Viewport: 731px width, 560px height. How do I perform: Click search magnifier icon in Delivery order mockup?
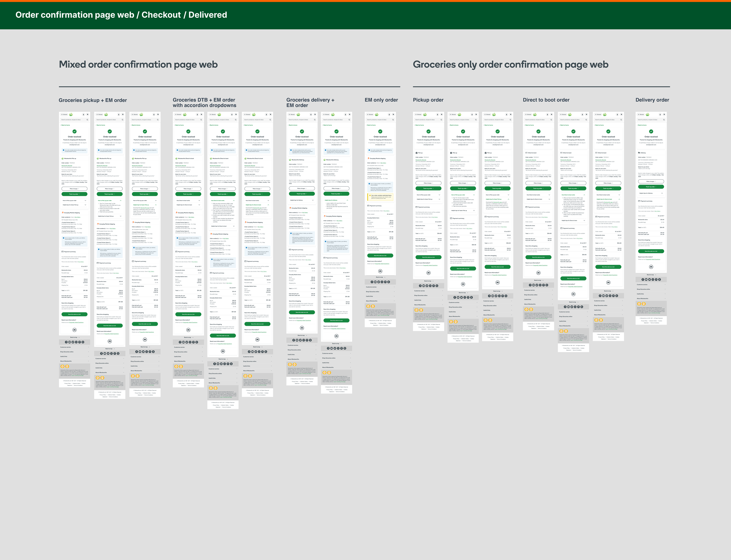pyautogui.click(x=664, y=120)
